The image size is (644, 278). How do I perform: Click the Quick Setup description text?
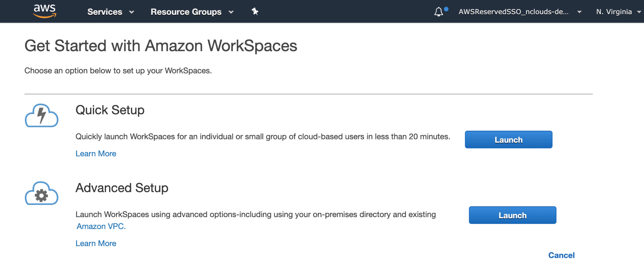click(263, 137)
